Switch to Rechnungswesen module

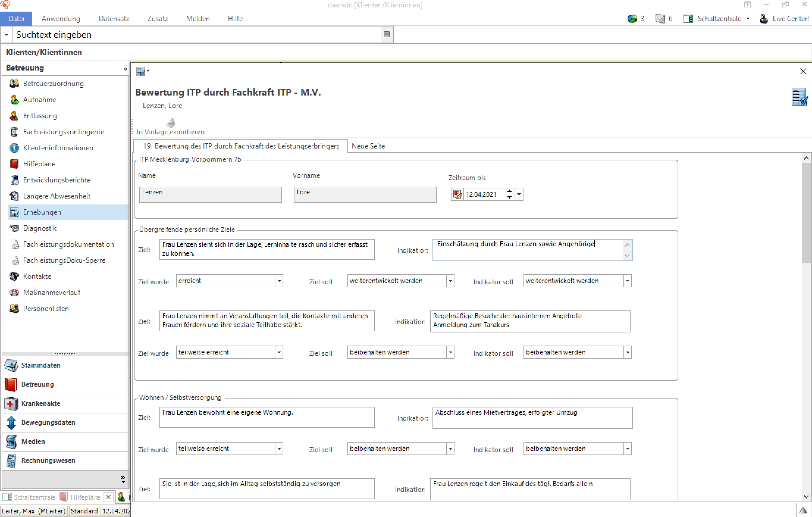[66, 461]
